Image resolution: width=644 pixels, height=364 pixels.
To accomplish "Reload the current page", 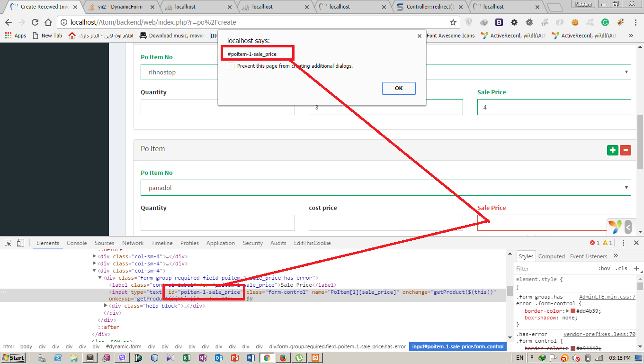I will coord(35,22).
